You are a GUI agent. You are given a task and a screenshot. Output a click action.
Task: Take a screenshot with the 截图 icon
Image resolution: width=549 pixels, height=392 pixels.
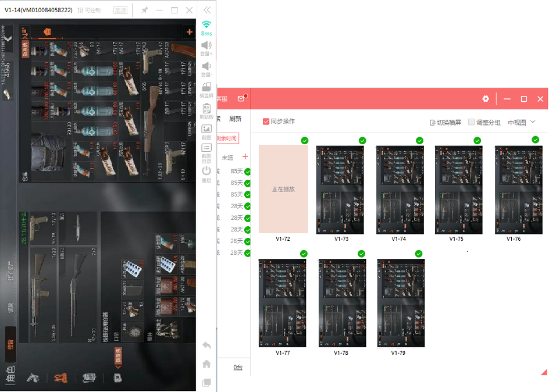coord(206,129)
